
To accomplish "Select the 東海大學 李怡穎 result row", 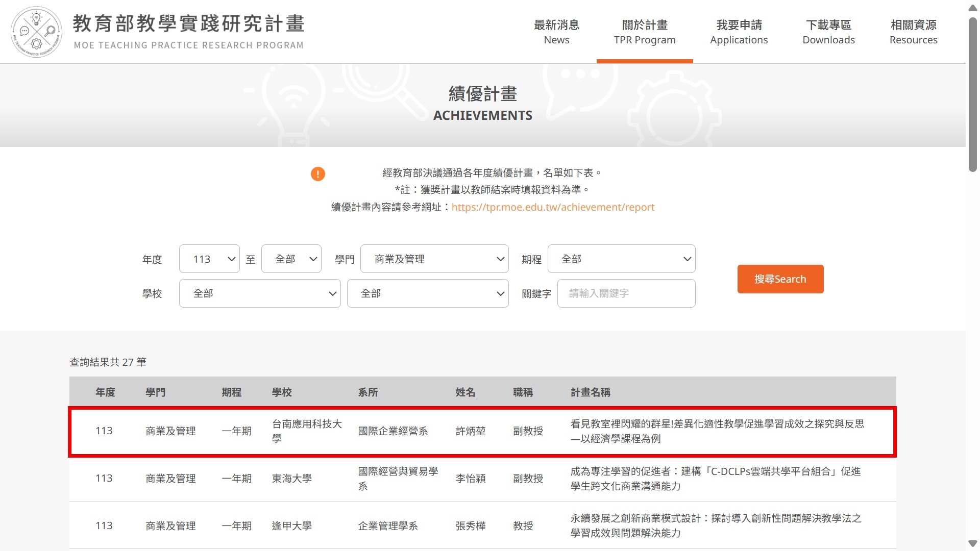I will pyautogui.click(x=482, y=479).
